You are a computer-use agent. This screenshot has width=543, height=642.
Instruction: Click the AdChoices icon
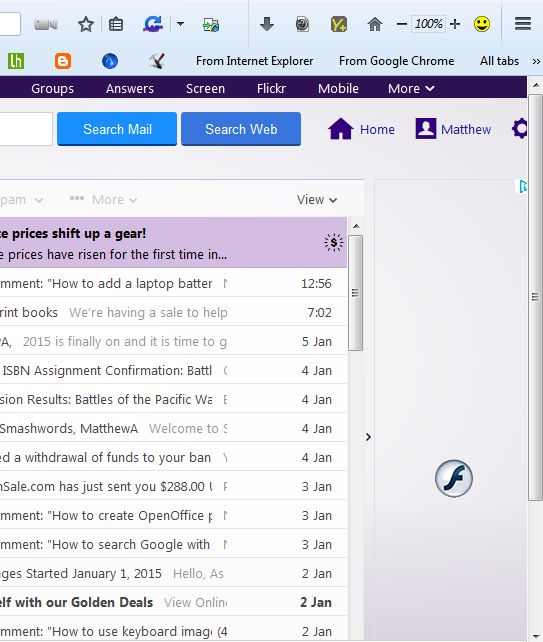[x=523, y=187]
